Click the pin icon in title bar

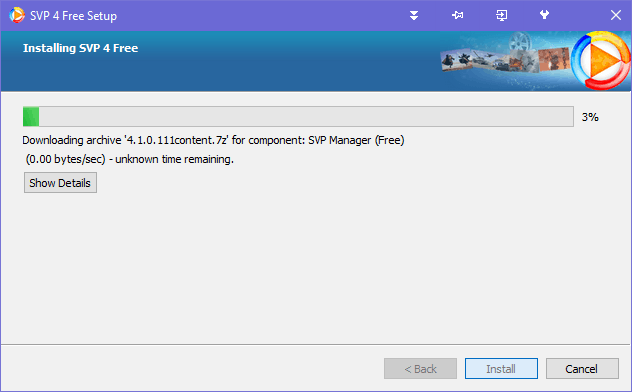pos(457,15)
